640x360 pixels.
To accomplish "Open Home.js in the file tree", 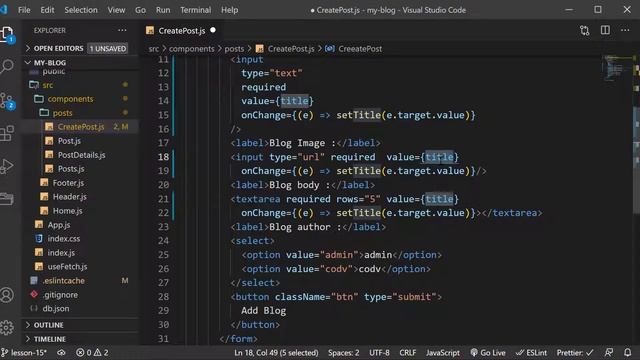I will pos(67,211).
